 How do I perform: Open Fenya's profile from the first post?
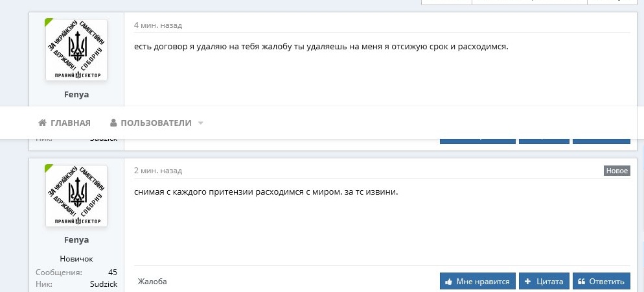pyautogui.click(x=76, y=94)
